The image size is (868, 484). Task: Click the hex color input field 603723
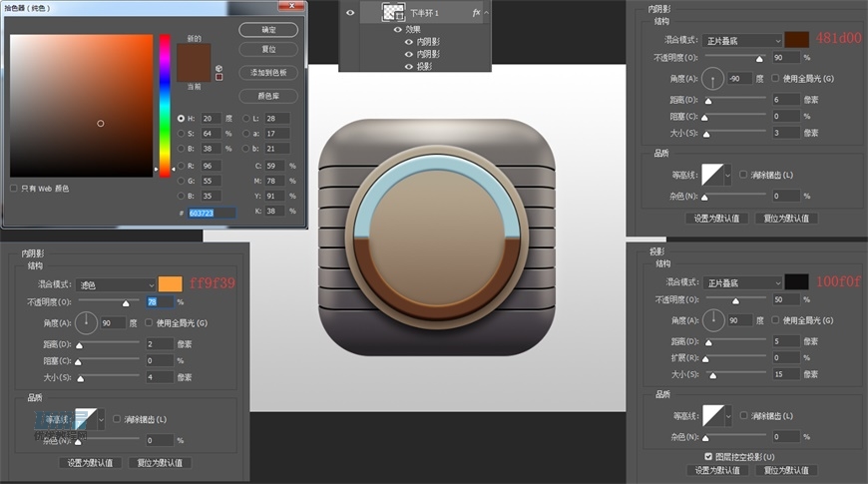tap(214, 213)
